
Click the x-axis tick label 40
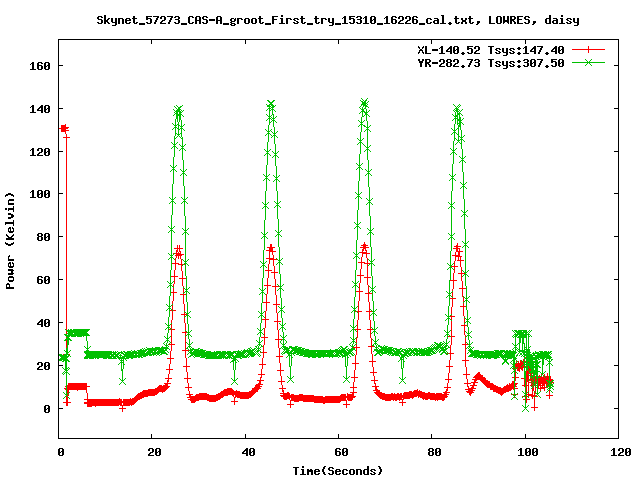[248, 452]
